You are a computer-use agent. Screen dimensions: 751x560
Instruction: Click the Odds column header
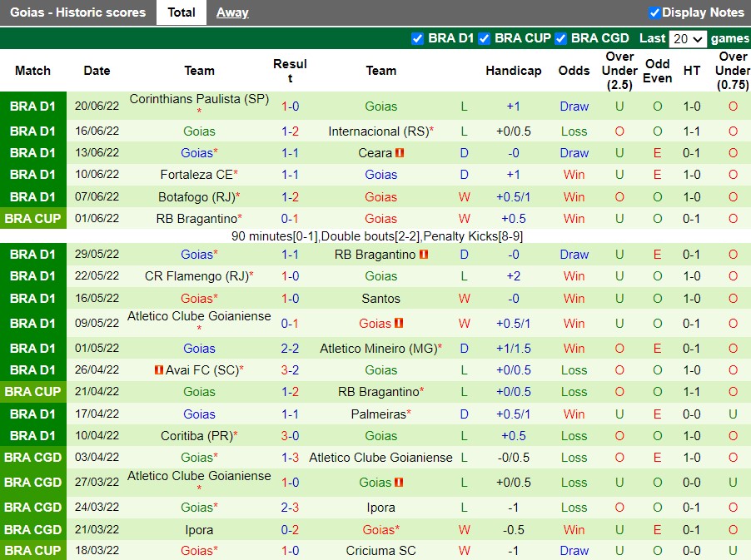[x=574, y=71]
